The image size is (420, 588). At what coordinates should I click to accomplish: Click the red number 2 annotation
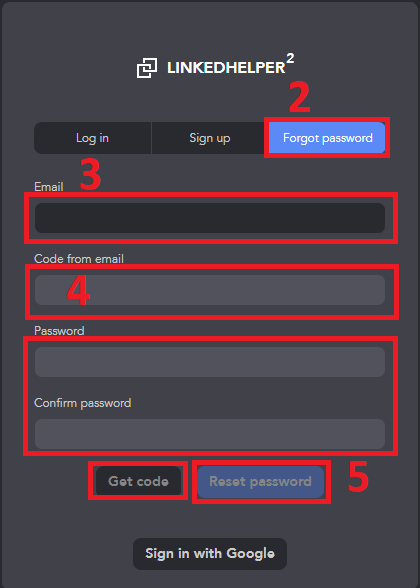[x=300, y=97]
